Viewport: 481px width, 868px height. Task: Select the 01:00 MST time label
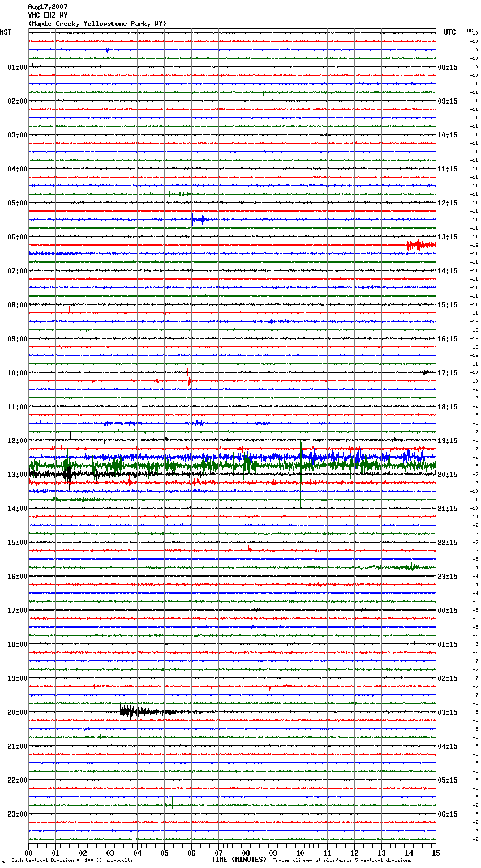pyautogui.click(x=18, y=67)
